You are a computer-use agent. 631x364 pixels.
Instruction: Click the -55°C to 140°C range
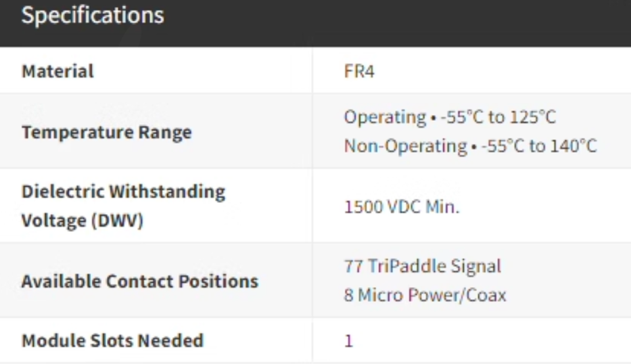coord(539,146)
